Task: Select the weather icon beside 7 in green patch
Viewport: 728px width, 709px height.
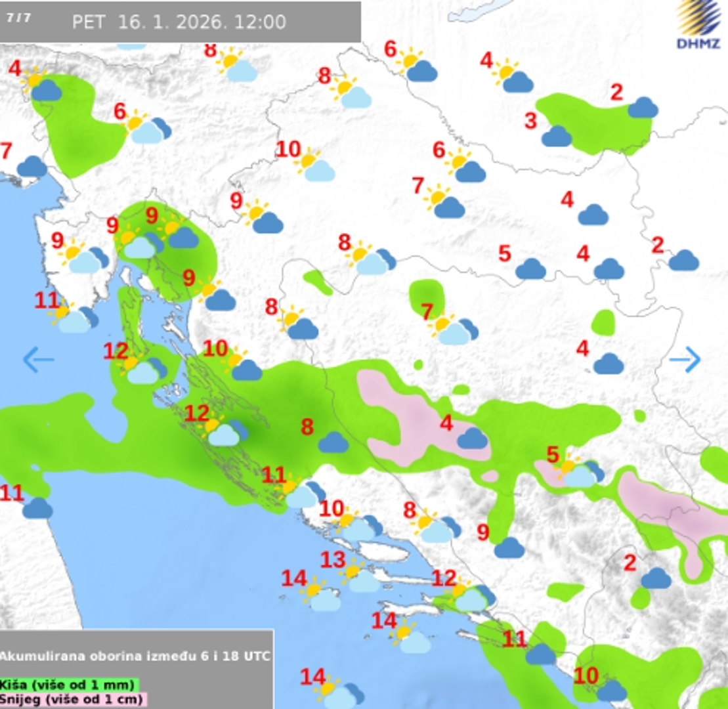Action: pos(454,330)
